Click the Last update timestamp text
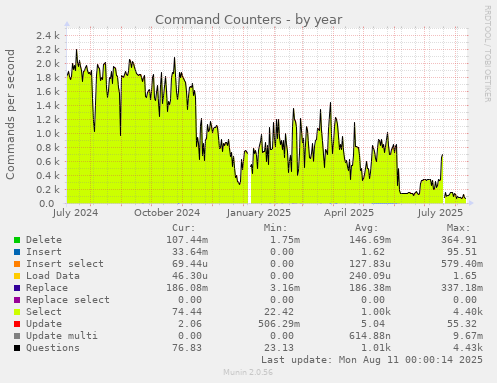 372,360
